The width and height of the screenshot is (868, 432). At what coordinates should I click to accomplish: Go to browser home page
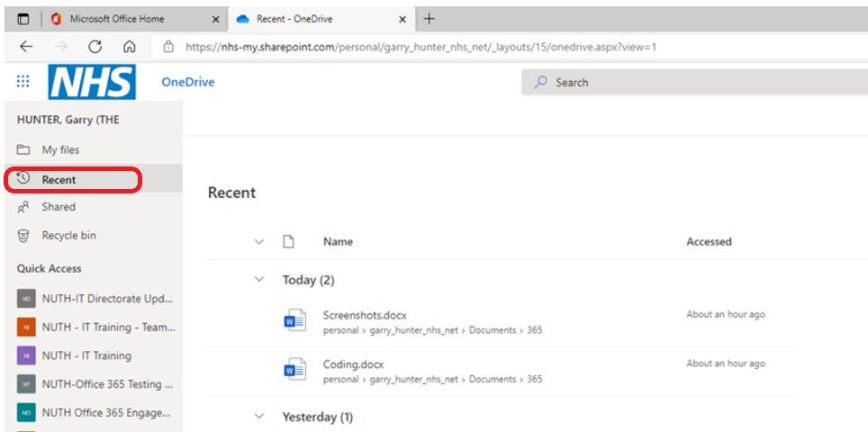click(130, 47)
